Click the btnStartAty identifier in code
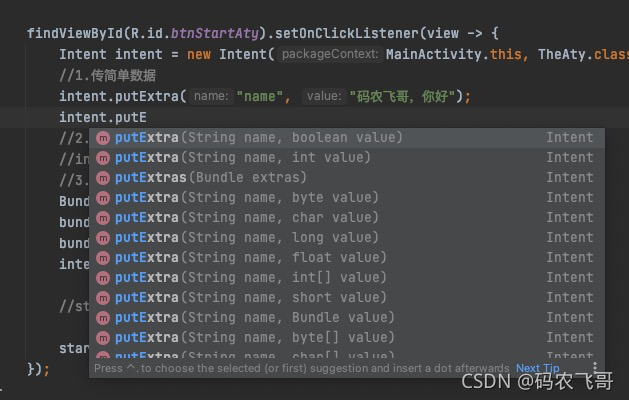This screenshot has height=400, width=629. pos(215,33)
